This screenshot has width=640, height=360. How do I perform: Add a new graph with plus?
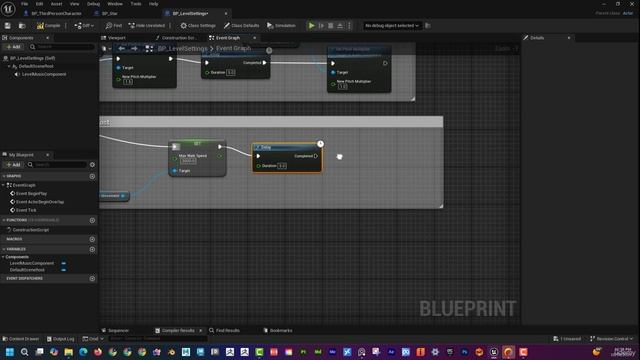[92, 176]
